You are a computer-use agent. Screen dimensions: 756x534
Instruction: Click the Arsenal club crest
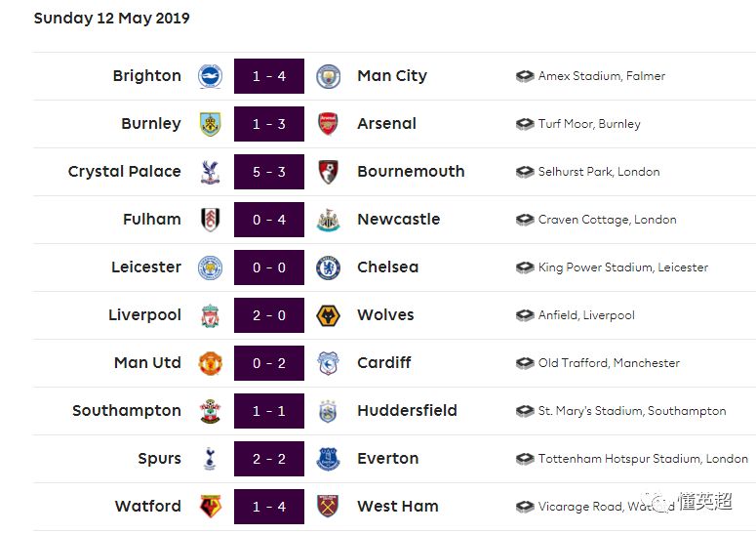(x=328, y=123)
